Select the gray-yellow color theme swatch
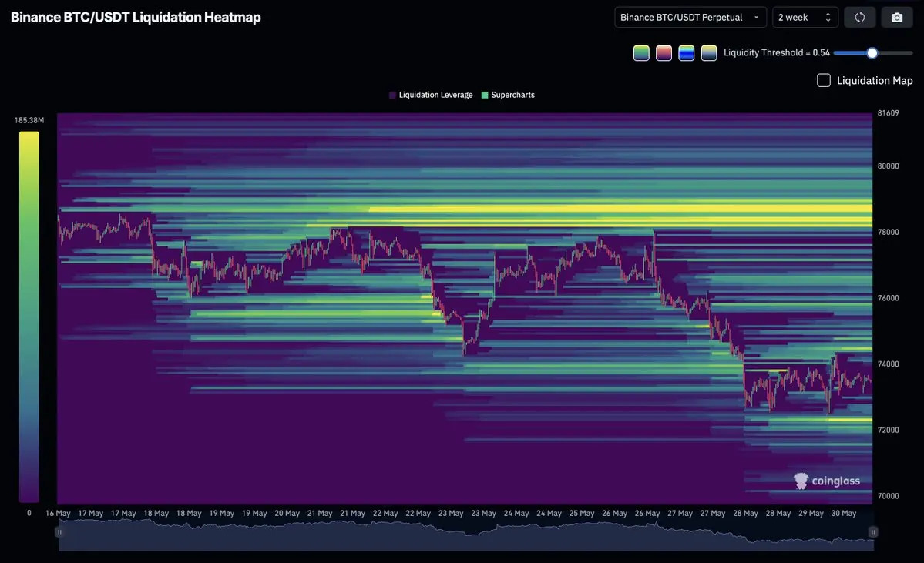 coord(709,52)
